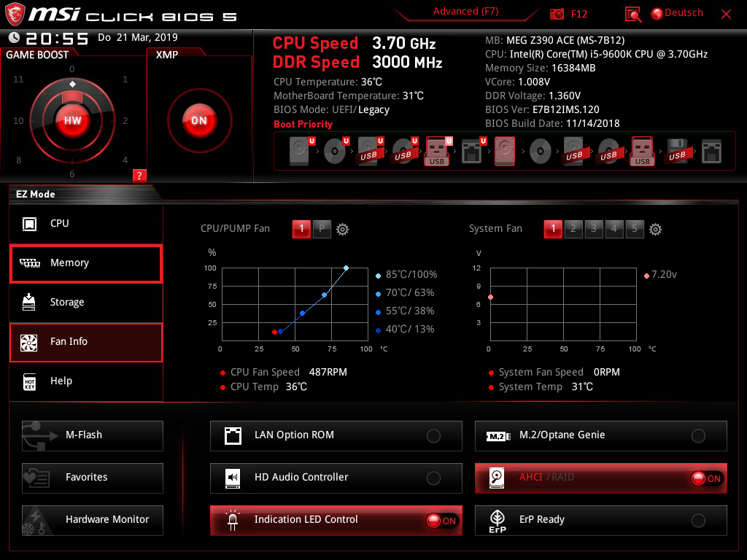Select the USB floppy boot device

(x=678, y=152)
